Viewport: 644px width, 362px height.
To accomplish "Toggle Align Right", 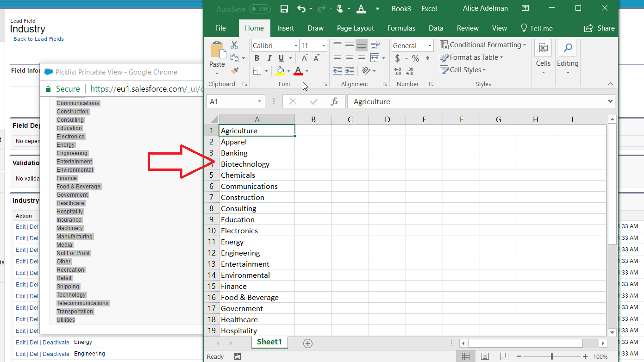I will click(362, 58).
